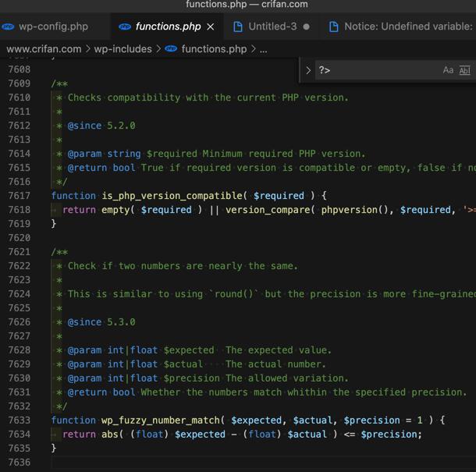Click '@since 5.3.0' comment
The width and height of the screenshot is (476, 472).
click(x=101, y=321)
